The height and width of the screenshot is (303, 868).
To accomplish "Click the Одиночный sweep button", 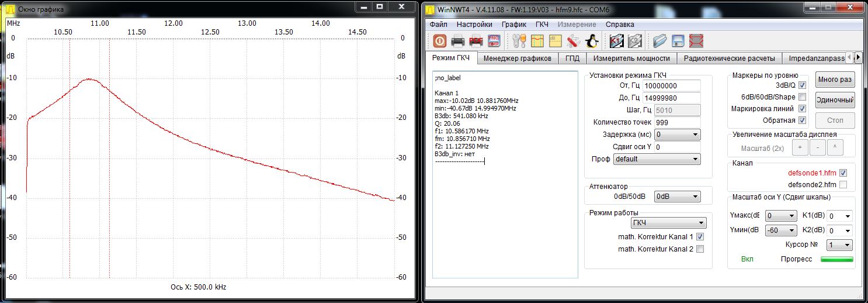I will coord(835,99).
